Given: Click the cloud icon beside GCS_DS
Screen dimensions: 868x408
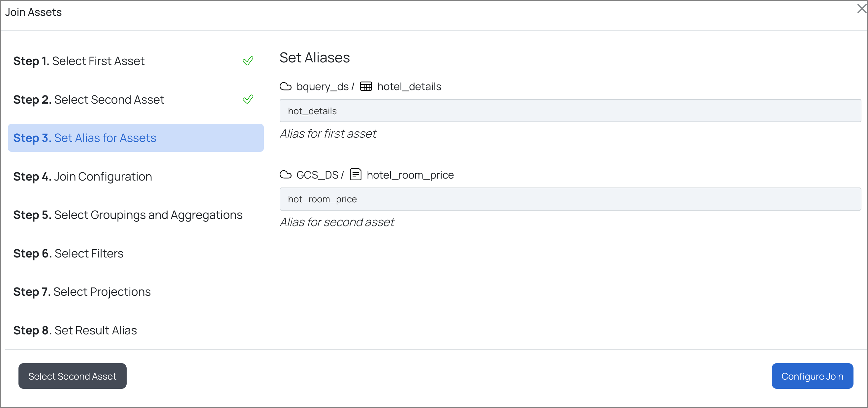Looking at the screenshot, I should click(285, 175).
